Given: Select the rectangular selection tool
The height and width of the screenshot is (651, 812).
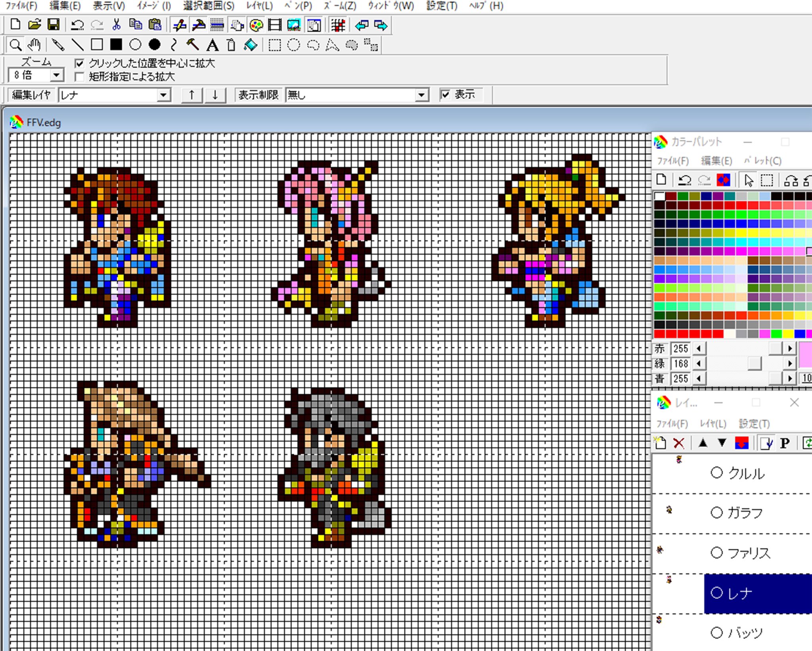Looking at the screenshot, I should (x=274, y=45).
